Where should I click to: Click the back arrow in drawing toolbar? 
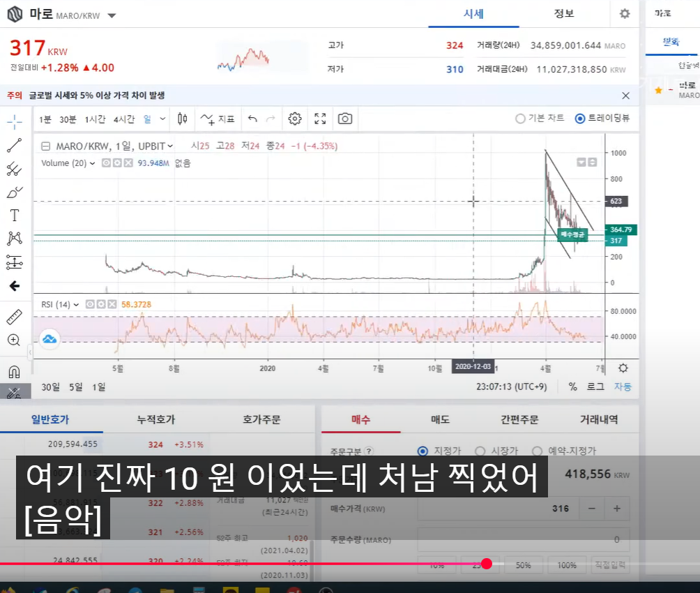click(x=14, y=286)
